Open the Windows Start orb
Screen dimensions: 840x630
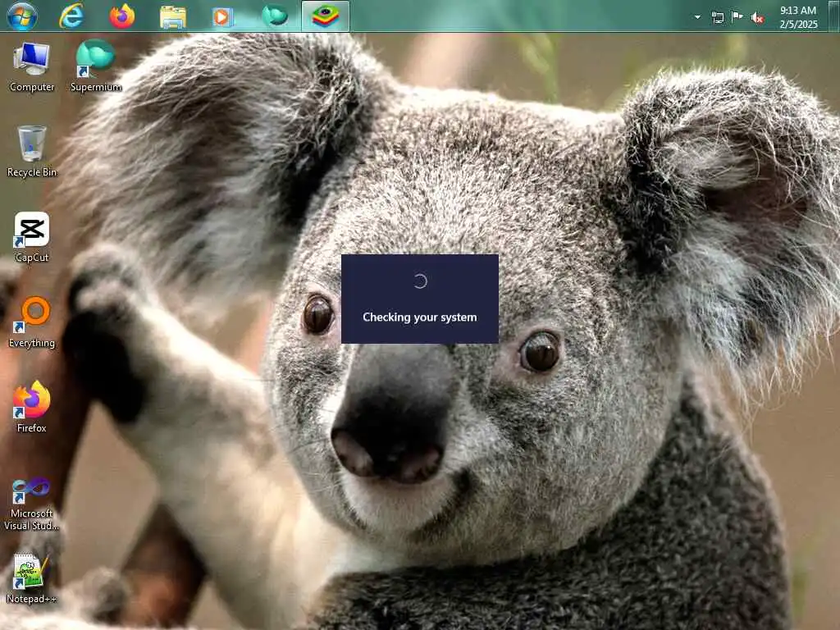[22, 16]
